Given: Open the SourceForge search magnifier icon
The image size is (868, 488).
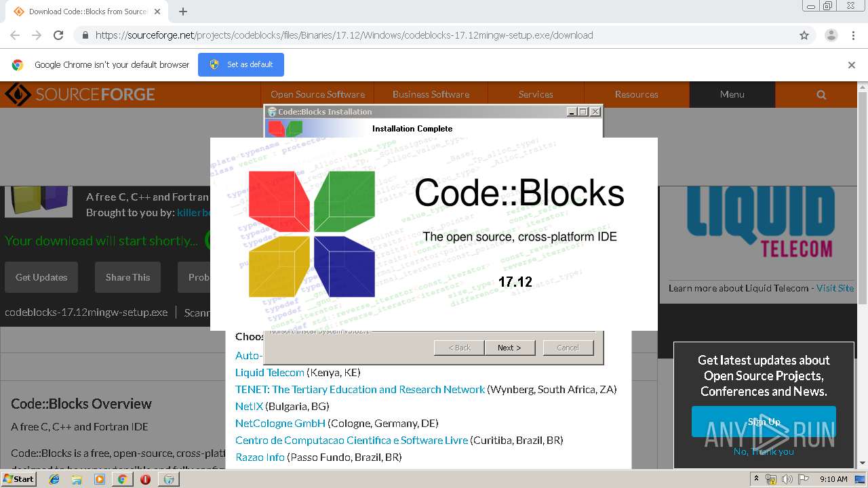Looking at the screenshot, I should click(821, 95).
